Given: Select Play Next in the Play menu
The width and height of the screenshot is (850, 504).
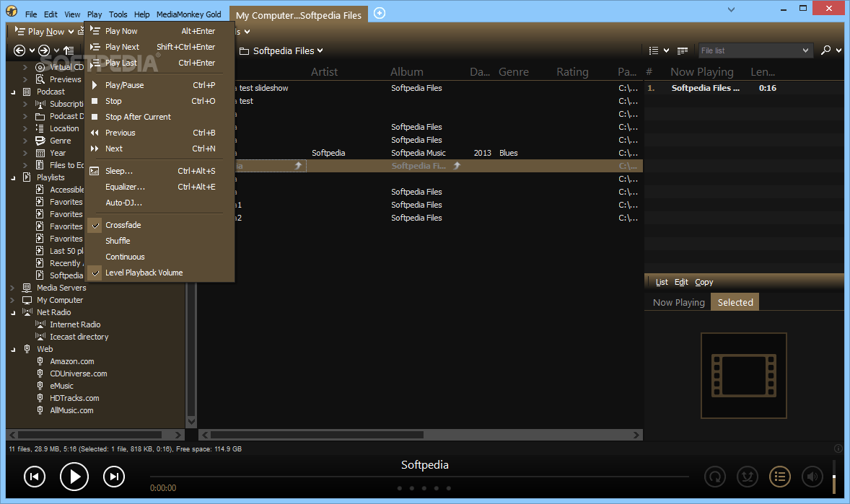Looking at the screenshot, I should (159, 47).
